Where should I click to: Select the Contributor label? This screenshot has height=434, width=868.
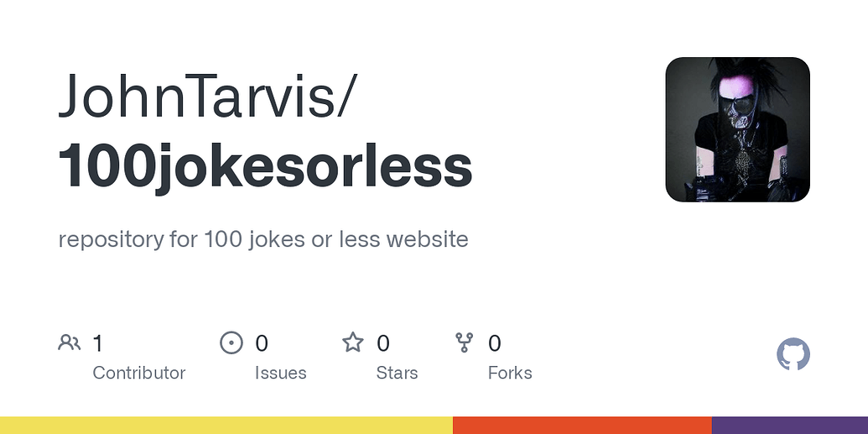[x=139, y=373]
